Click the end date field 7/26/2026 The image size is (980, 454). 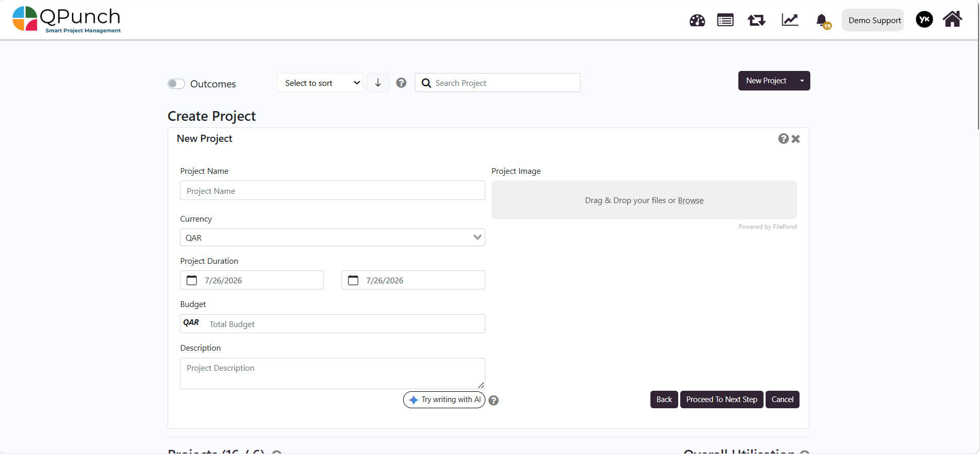413,280
